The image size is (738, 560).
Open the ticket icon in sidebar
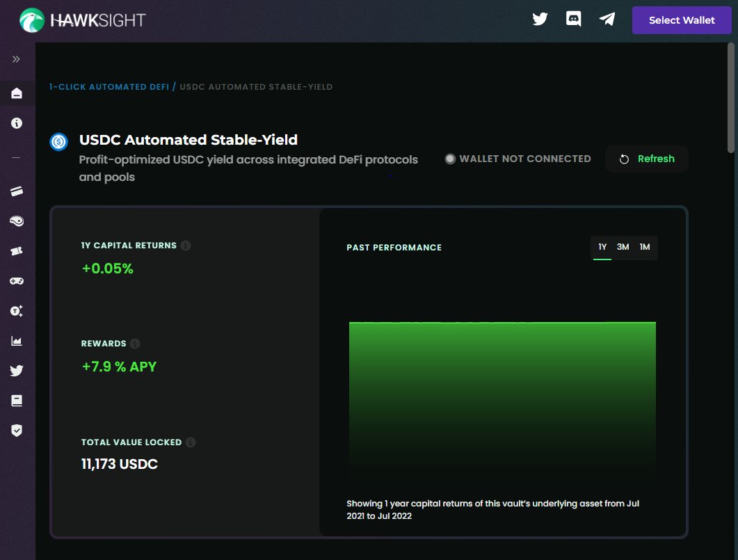pyautogui.click(x=17, y=251)
